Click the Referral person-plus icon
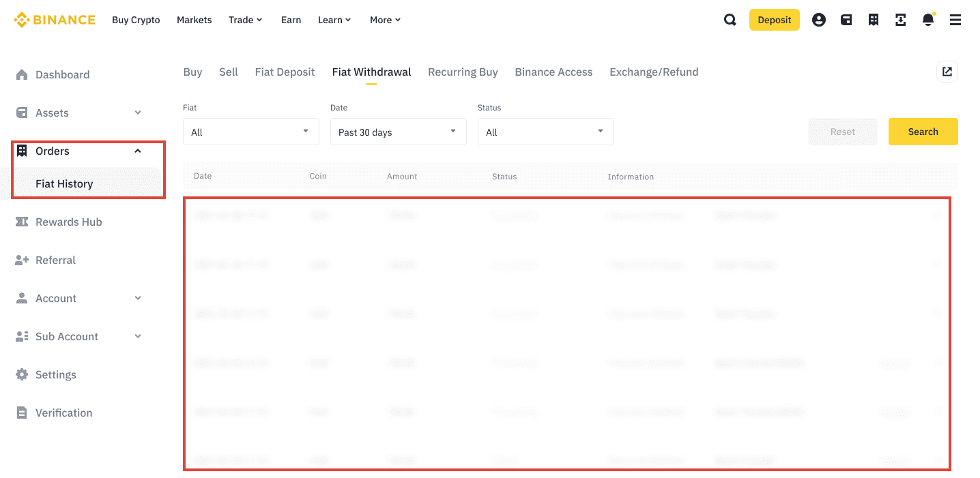 pyautogui.click(x=22, y=260)
